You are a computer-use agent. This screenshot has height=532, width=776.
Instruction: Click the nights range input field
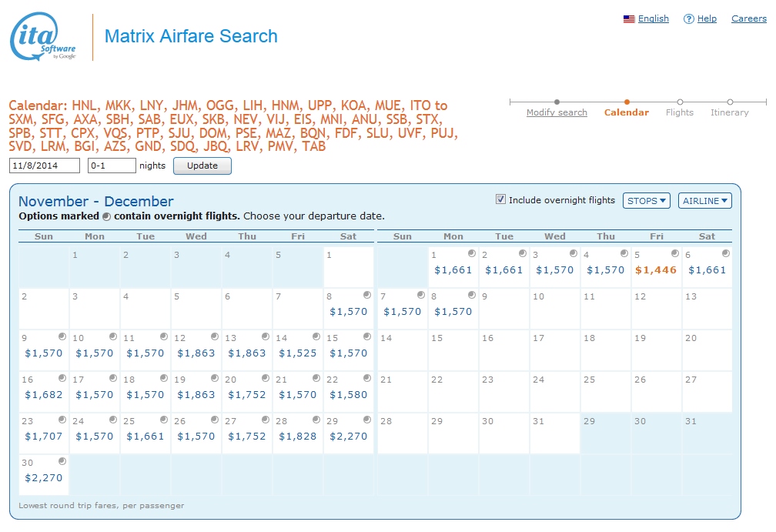tap(112, 166)
